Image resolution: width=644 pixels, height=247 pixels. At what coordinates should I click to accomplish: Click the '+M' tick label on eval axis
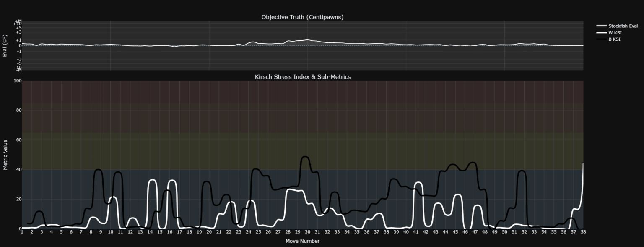point(17,21)
